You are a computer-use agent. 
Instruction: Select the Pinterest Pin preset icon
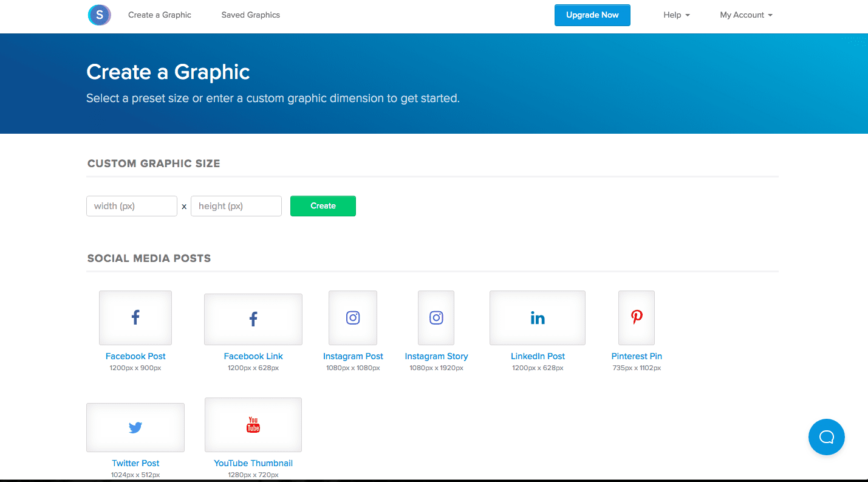click(637, 317)
